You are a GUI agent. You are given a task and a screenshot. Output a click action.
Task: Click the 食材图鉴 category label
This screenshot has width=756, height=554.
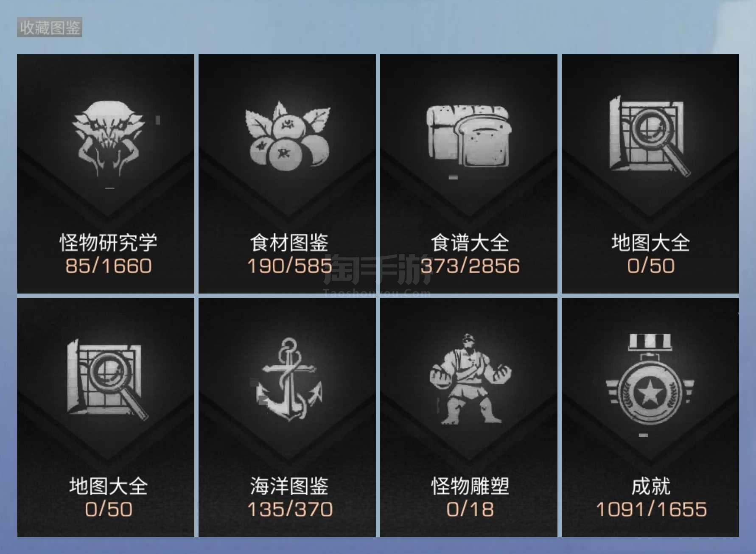point(289,243)
